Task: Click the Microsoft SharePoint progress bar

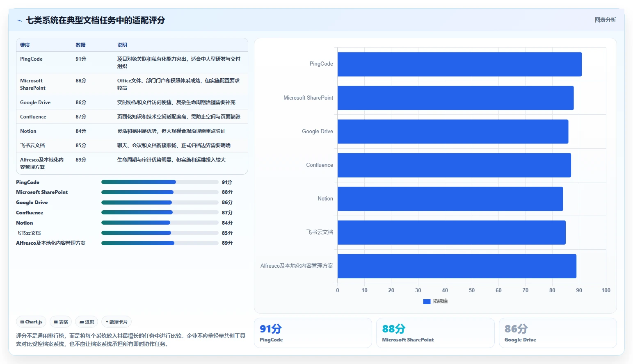Action: tap(160, 192)
